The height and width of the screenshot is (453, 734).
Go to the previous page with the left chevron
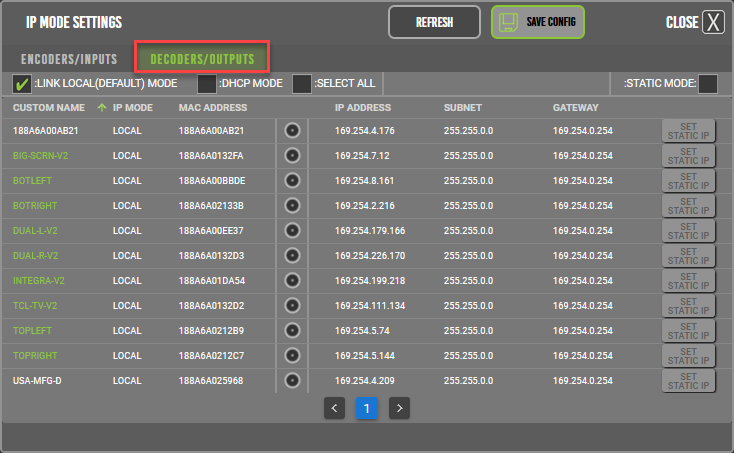(x=335, y=408)
